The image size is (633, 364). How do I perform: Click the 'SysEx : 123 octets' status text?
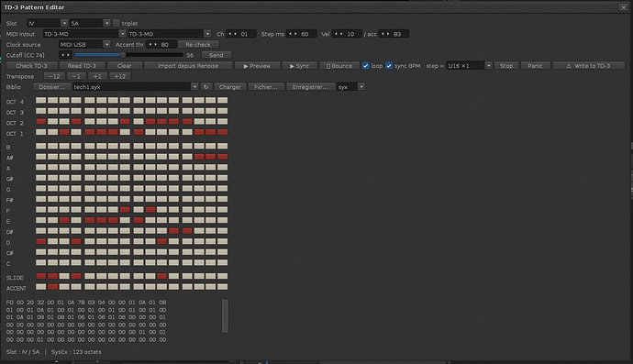click(x=76, y=352)
